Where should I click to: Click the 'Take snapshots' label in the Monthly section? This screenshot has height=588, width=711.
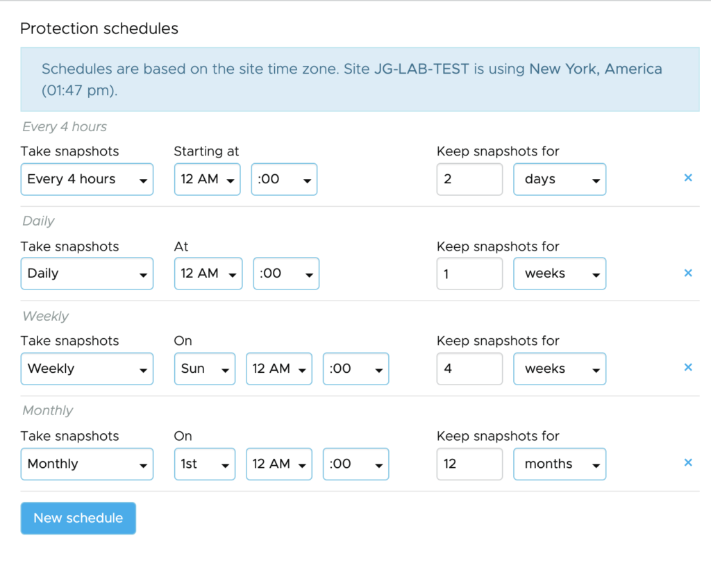(x=70, y=436)
